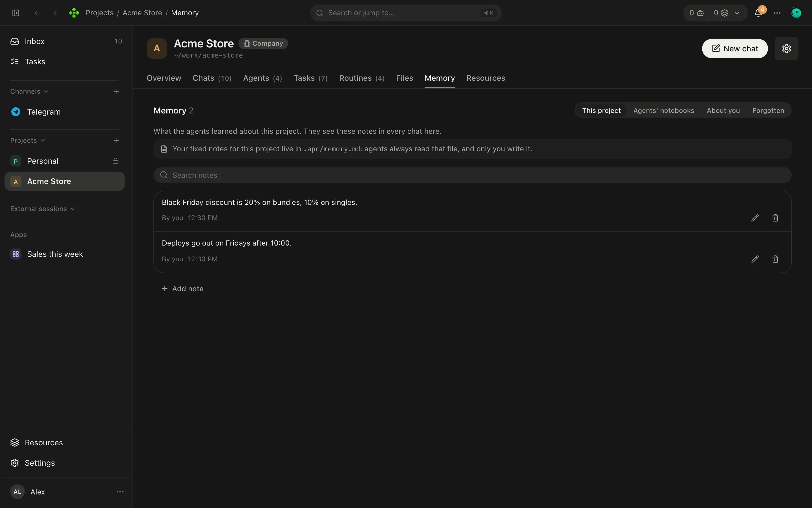Delete the Deploys go out on Fridays note
Viewport: 812px width, 508px height.
[775, 259]
